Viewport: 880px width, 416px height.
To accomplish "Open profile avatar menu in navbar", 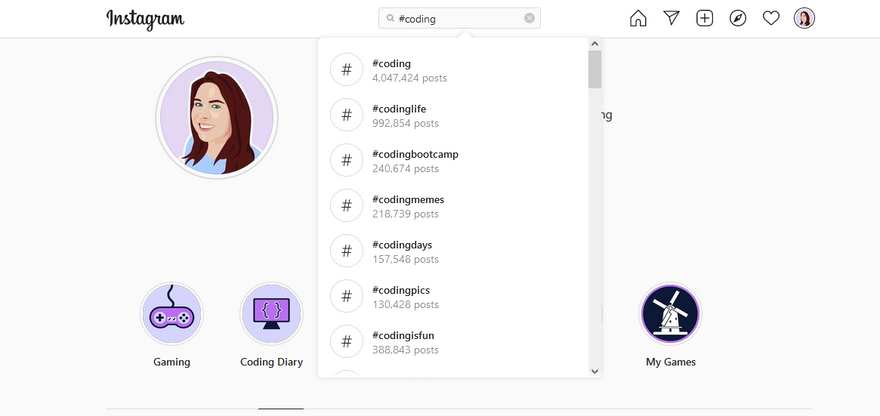I will (x=804, y=18).
